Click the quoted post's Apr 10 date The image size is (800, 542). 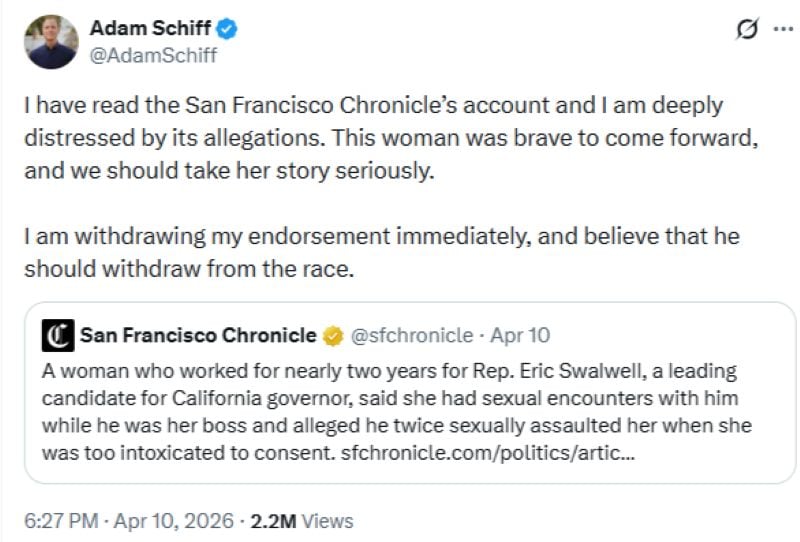pos(521,335)
